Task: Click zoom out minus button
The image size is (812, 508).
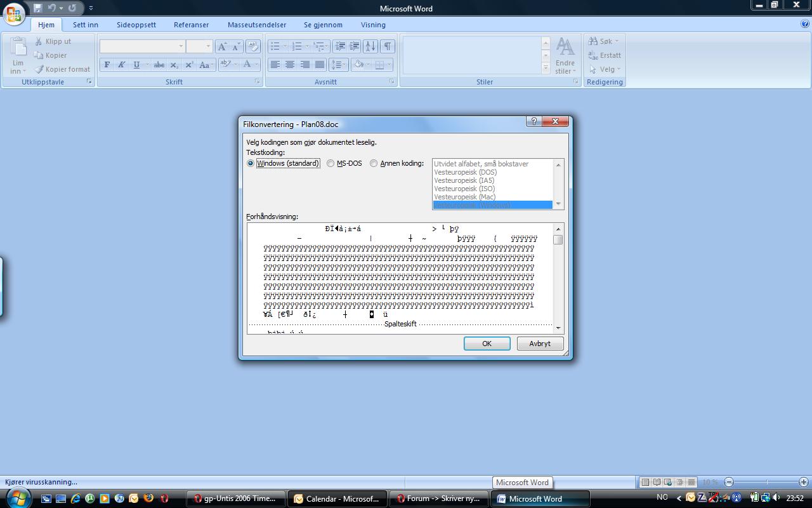Action: pos(729,482)
